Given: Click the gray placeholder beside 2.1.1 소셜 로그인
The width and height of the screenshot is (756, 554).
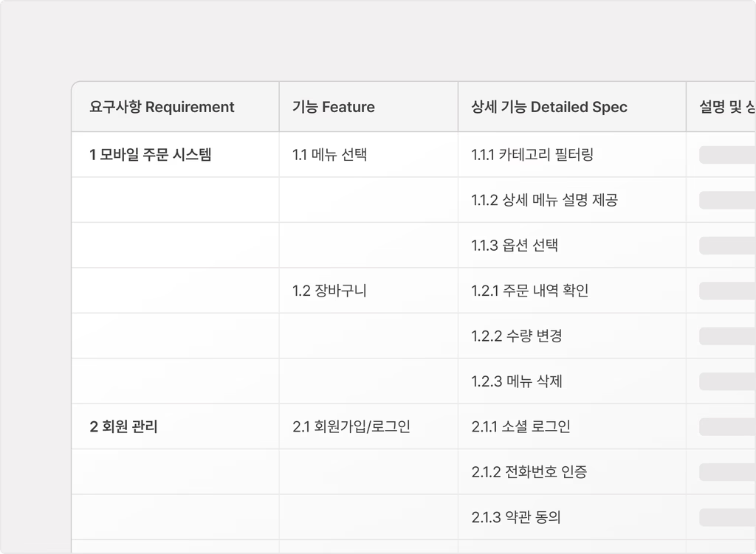Looking at the screenshot, I should (727, 427).
